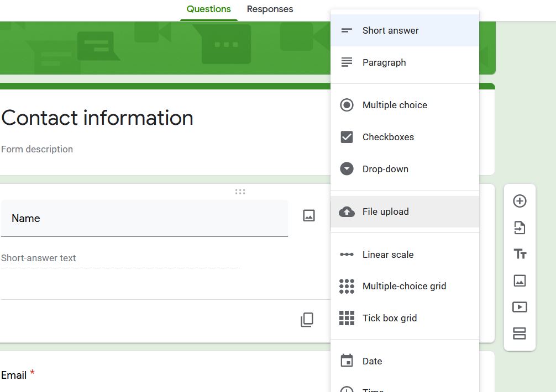The image size is (556, 392).
Task: Select Checkboxes question type
Action: [388, 137]
